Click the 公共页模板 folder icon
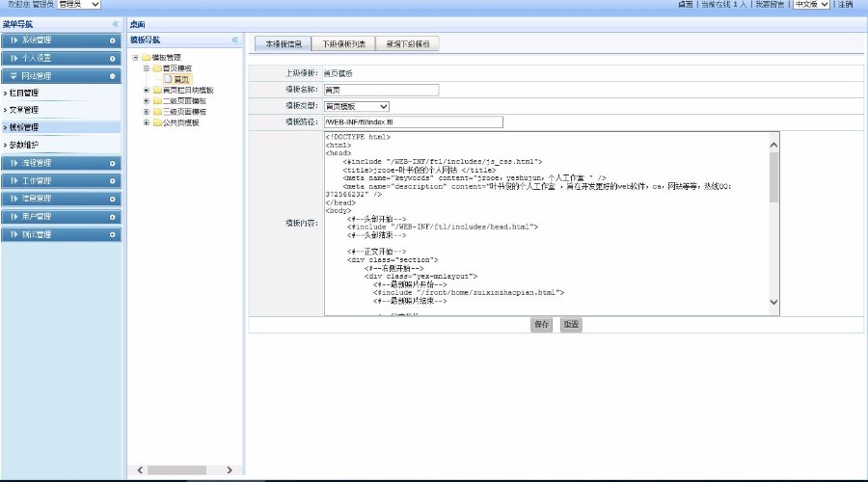Image resolution: width=868 pixels, height=482 pixels. pos(157,122)
